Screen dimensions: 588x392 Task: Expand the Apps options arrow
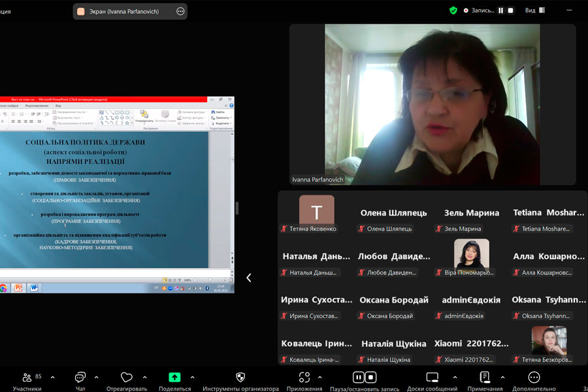(x=320, y=378)
